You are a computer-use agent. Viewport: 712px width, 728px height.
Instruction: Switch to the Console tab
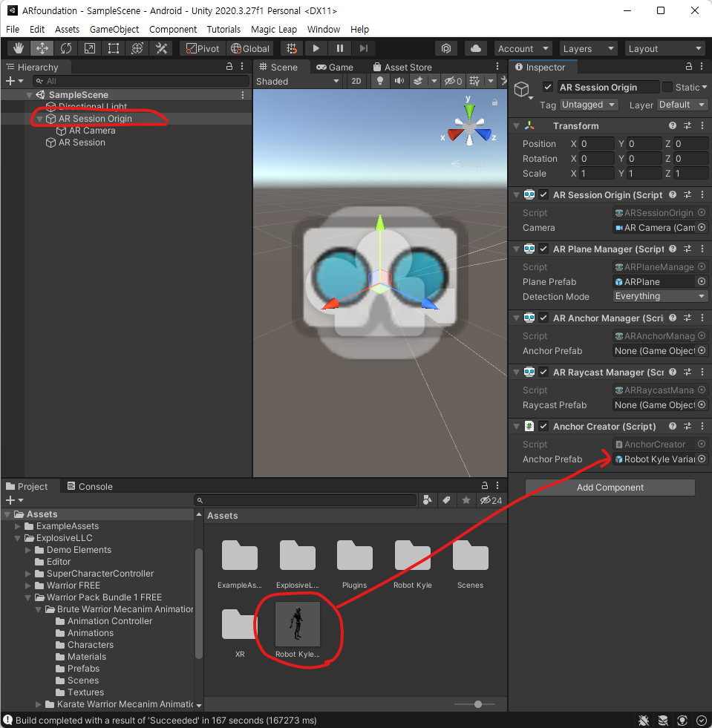point(90,486)
